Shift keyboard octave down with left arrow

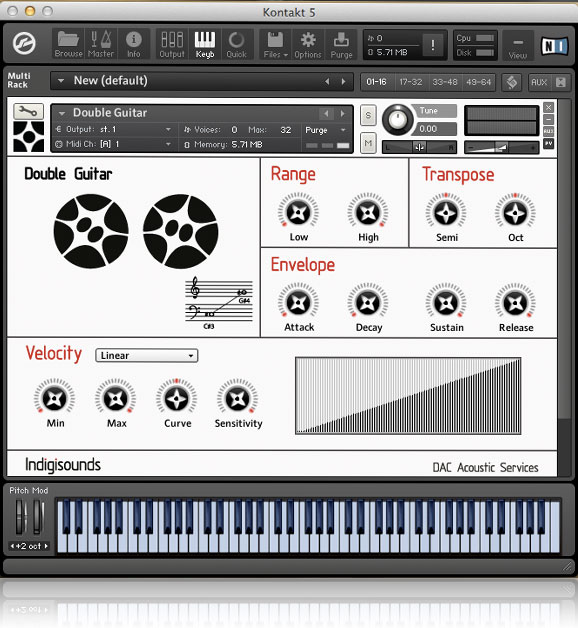click(x=12, y=546)
